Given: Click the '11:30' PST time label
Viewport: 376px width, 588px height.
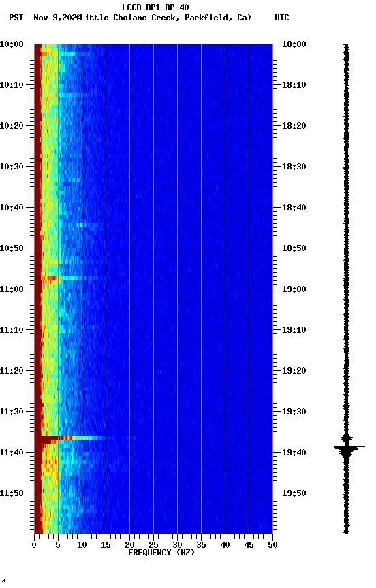Looking at the screenshot, I should [12, 412].
